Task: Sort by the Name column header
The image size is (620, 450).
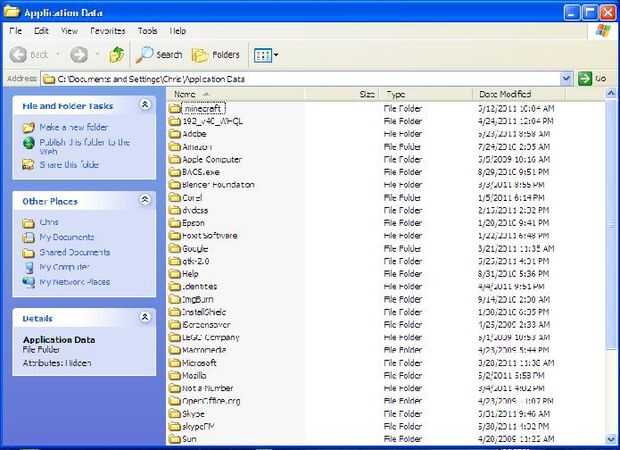Action: click(236, 94)
